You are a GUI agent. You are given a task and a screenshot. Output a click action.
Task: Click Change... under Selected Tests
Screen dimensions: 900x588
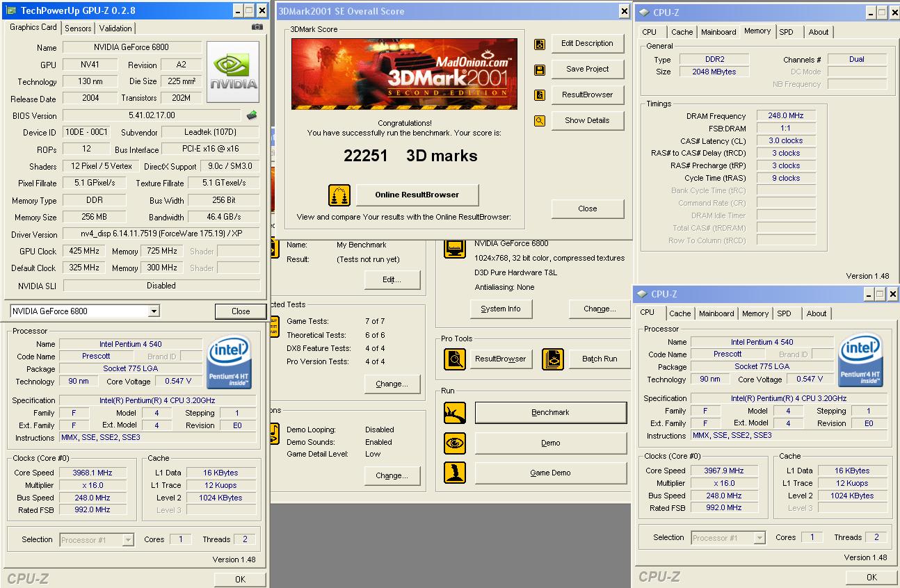point(392,384)
